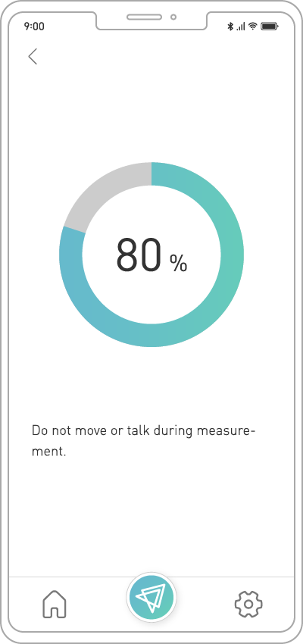
Task: Click the bottom arc of the progress ring
Action: pos(151,336)
